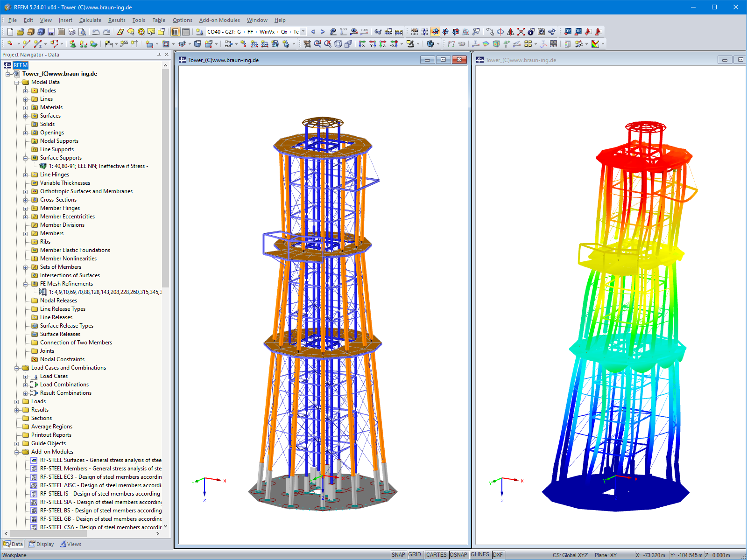
Task: Save the current model
Action: (x=50, y=32)
